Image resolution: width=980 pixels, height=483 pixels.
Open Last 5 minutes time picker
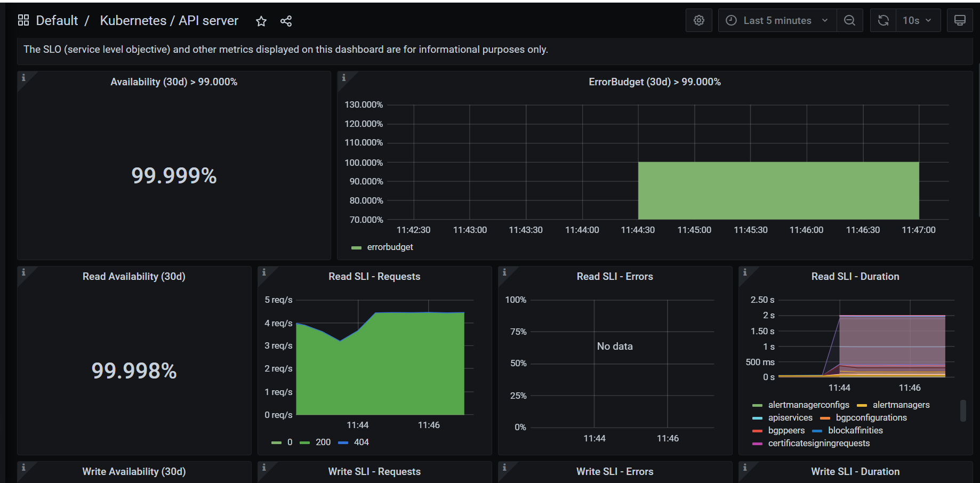click(x=777, y=20)
